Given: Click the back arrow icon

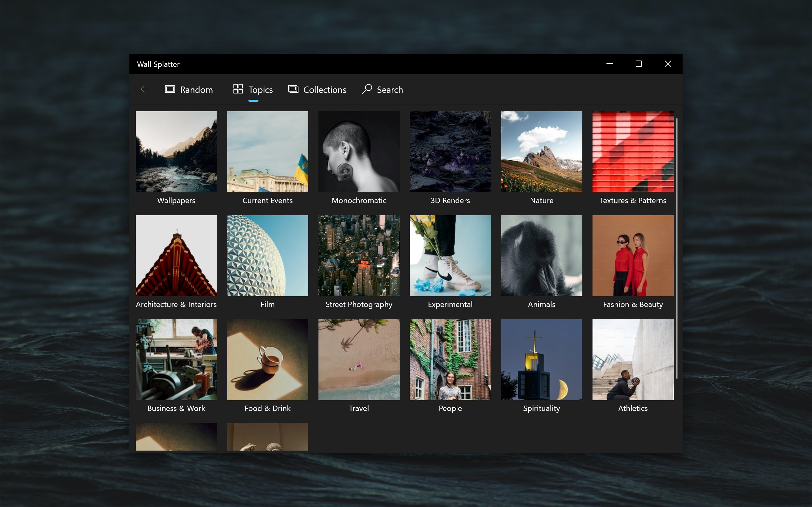Looking at the screenshot, I should click(x=145, y=89).
